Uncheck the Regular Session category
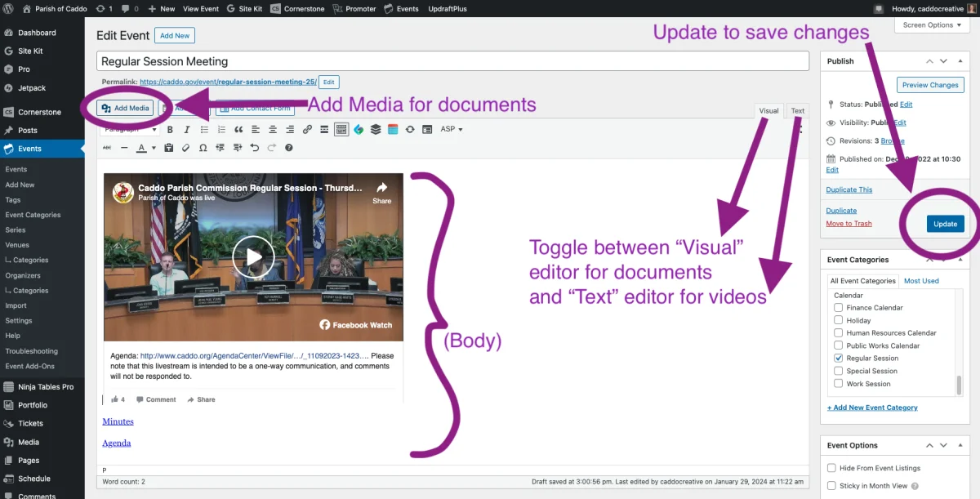 tap(838, 359)
